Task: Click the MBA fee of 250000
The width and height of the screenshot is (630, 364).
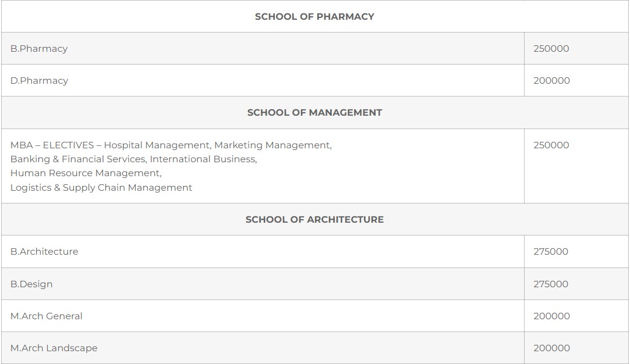Action: 551,145
